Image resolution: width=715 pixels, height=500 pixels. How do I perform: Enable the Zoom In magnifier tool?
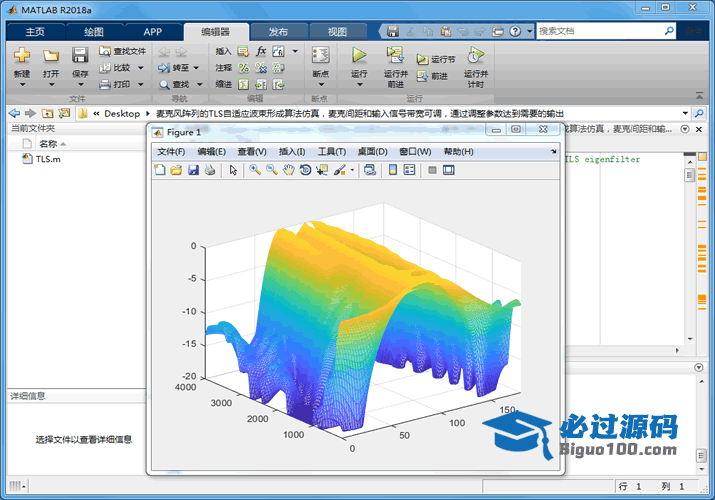255,170
